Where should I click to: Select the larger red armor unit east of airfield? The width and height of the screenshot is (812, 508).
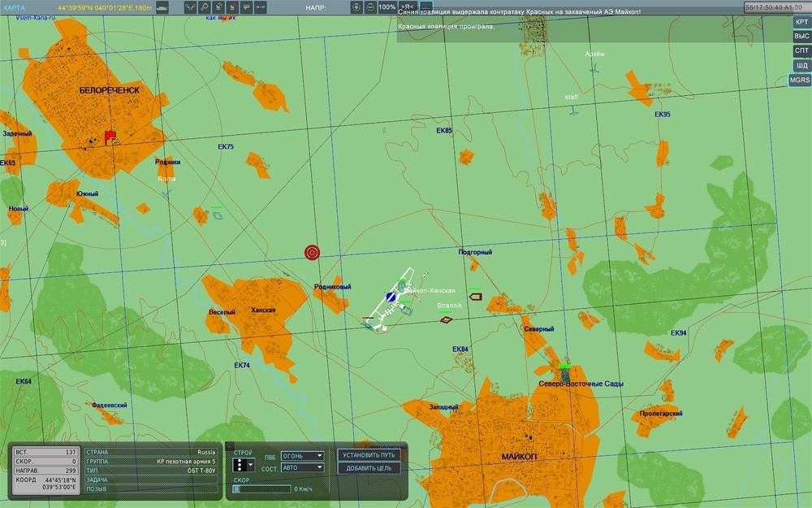click(475, 297)
